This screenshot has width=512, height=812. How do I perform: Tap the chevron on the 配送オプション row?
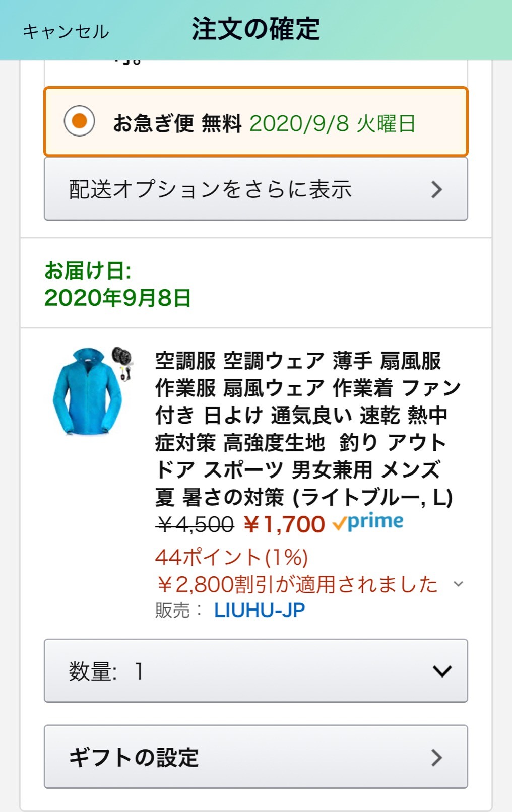(436, 189)
